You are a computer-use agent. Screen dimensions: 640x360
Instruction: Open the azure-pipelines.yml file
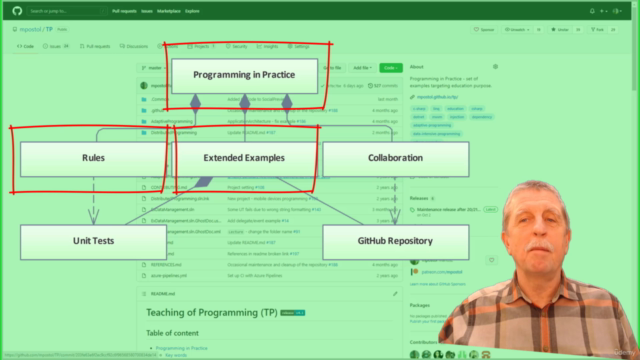(x=169, y=276)
